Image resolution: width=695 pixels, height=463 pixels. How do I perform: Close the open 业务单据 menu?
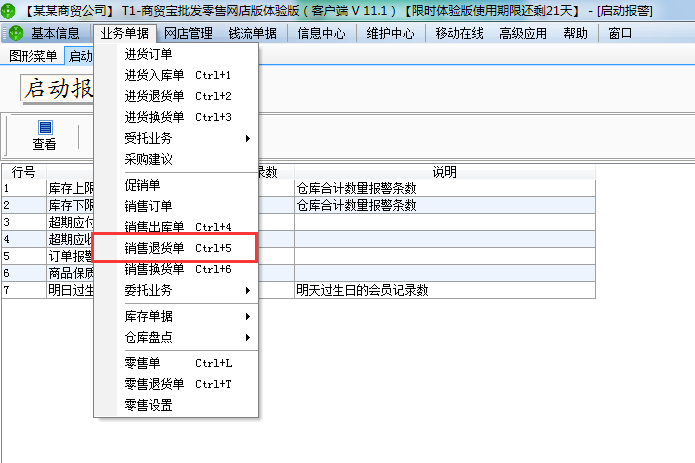pos(125,33)
